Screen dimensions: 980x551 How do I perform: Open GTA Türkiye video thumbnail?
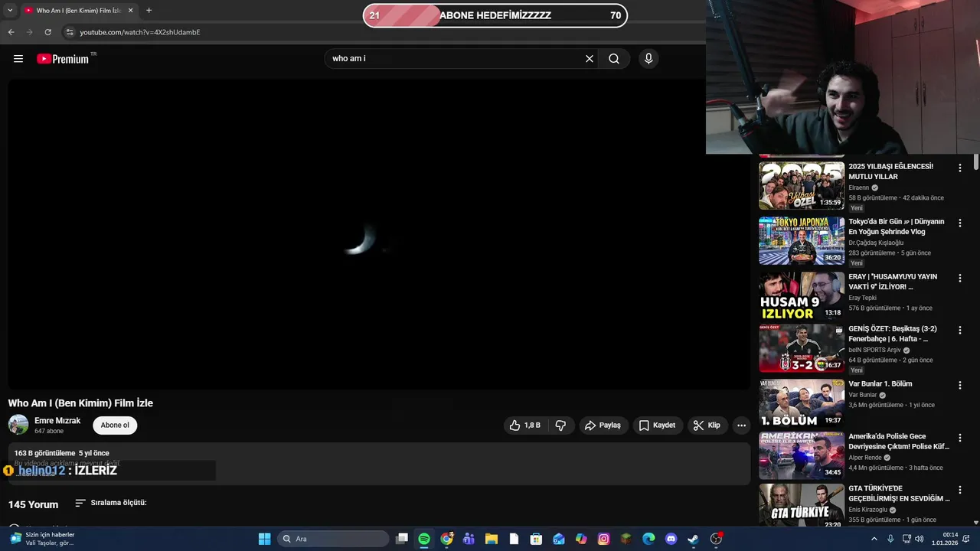(802, 505)
